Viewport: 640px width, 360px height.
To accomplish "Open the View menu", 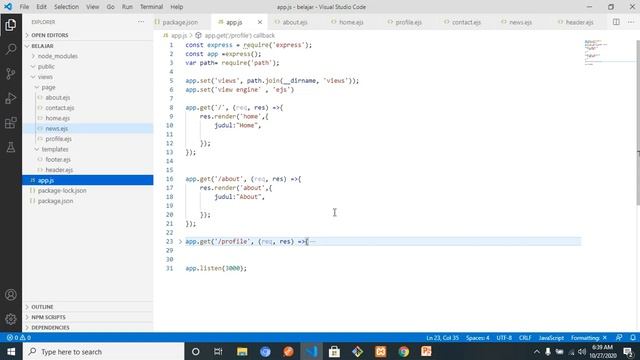I will coord(93,7).
